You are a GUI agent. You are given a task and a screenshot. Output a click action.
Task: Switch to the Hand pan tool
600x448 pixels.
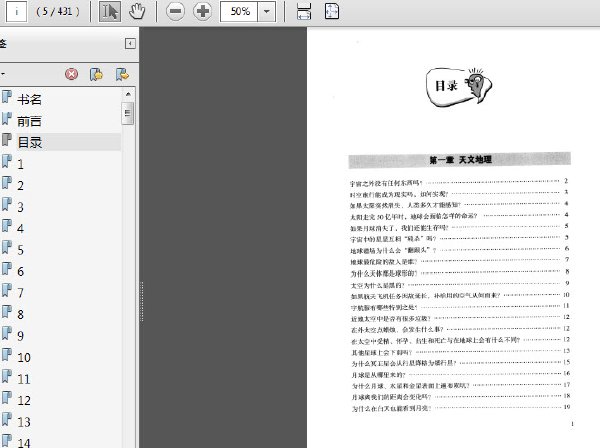pos(137,11)
